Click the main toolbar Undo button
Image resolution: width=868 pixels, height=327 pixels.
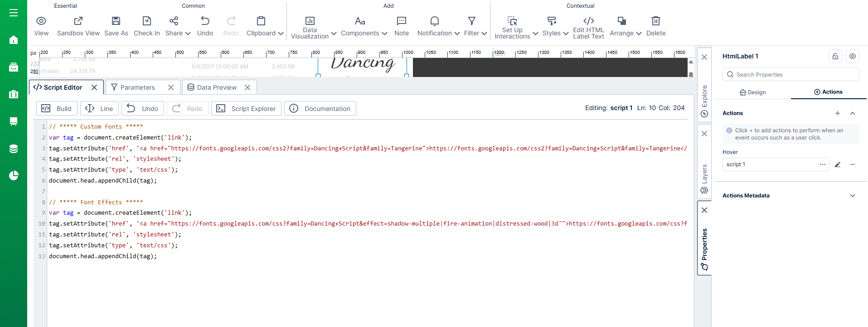coord(205,26)
